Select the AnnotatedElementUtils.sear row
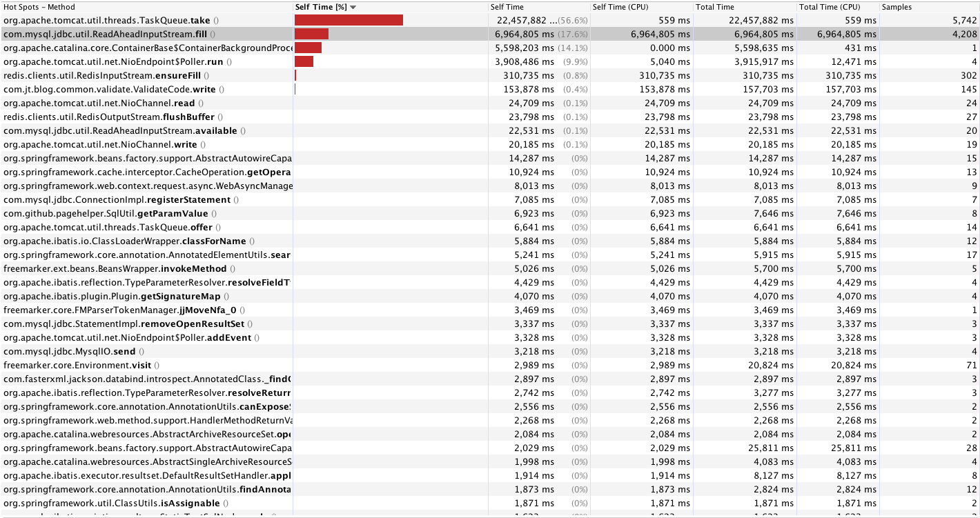This screenshot has height=518, width=980. coord(490,255)
